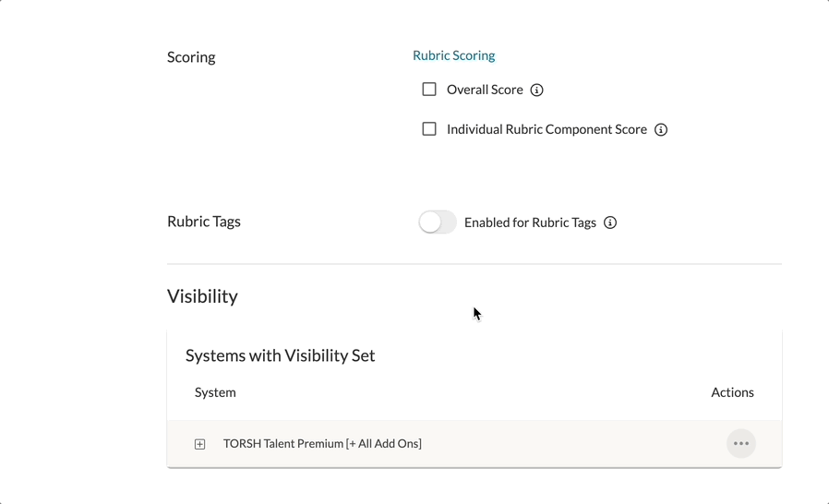The width and height of the screenshot is (829, 504).
Task: Click the Scoring section label
Action: click(x=191, y=57)
